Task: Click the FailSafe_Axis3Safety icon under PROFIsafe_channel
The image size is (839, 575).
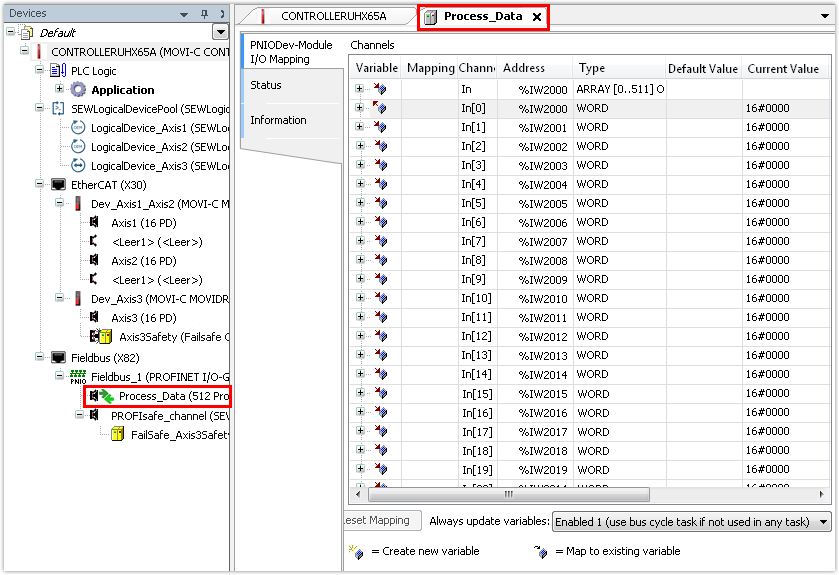Action: click(x=118, y=434)
